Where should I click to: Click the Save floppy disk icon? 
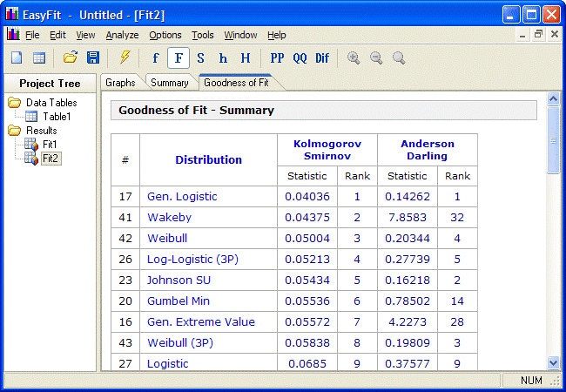tap(92, 58)
